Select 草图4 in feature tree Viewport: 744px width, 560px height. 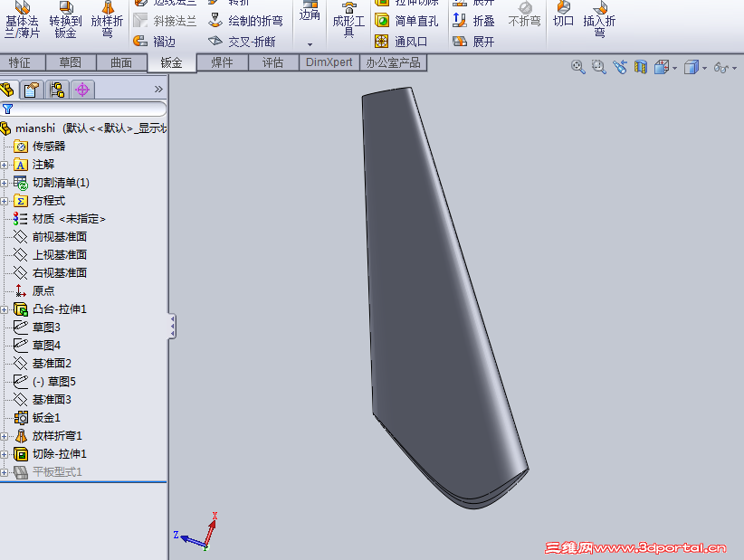37,346
